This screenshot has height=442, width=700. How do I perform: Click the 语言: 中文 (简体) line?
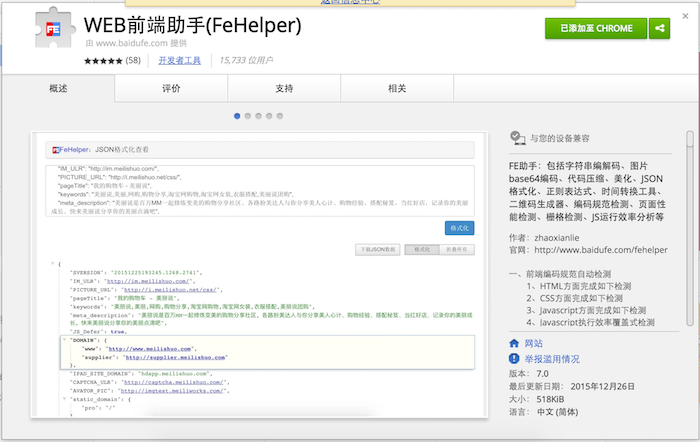tap(544, 412)
